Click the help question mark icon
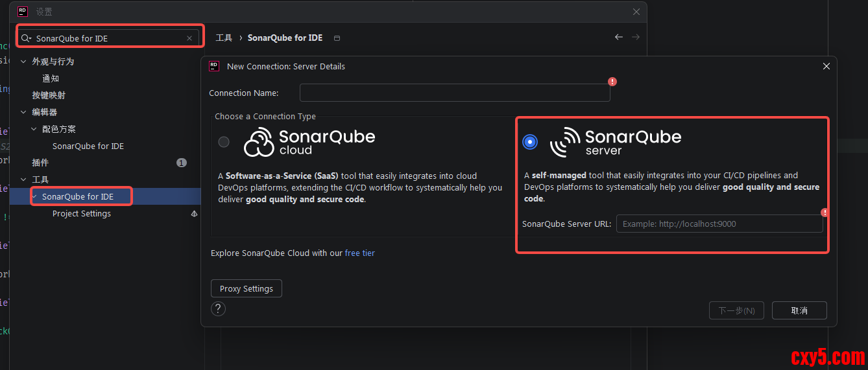 tap(219, 308)
